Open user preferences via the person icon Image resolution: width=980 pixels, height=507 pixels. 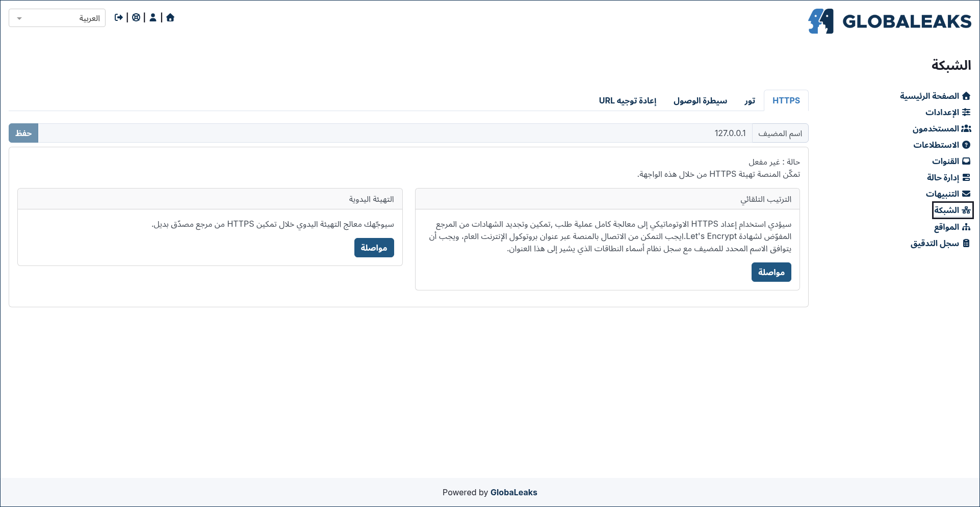(153, 18)
